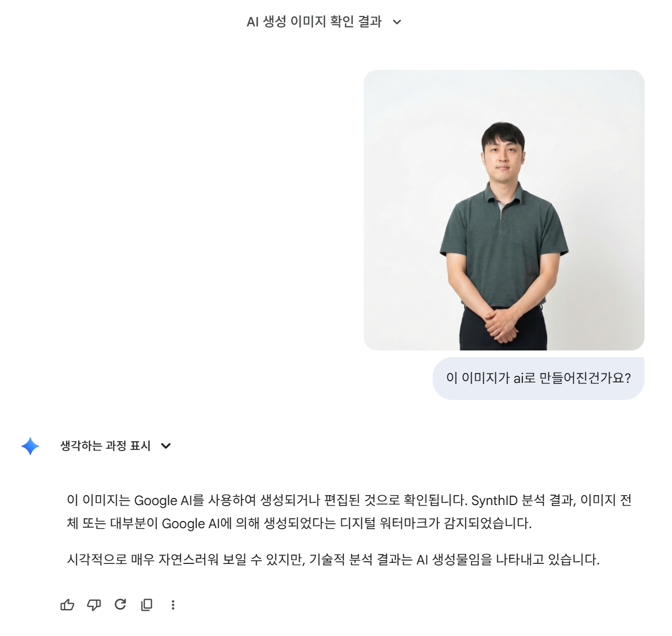Click the blue Gemini sparkle icon

tap(30, 446)
